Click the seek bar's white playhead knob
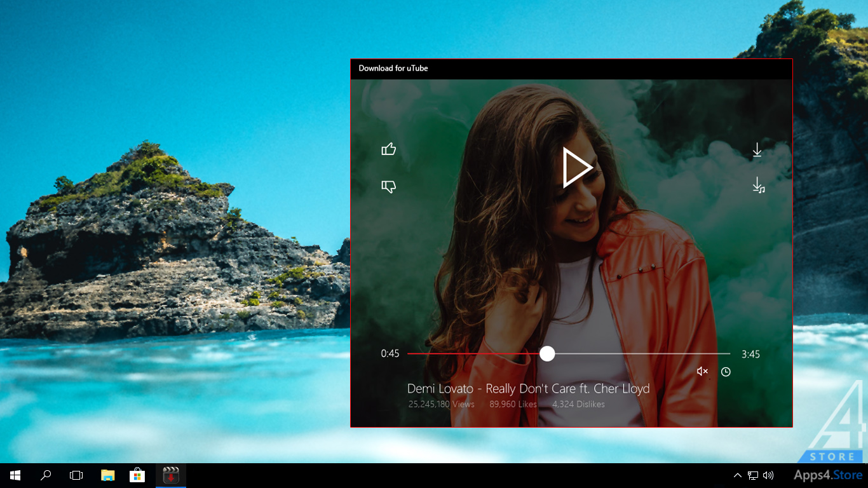The width and height of the screenshot is (868, 488). point(547,354)
